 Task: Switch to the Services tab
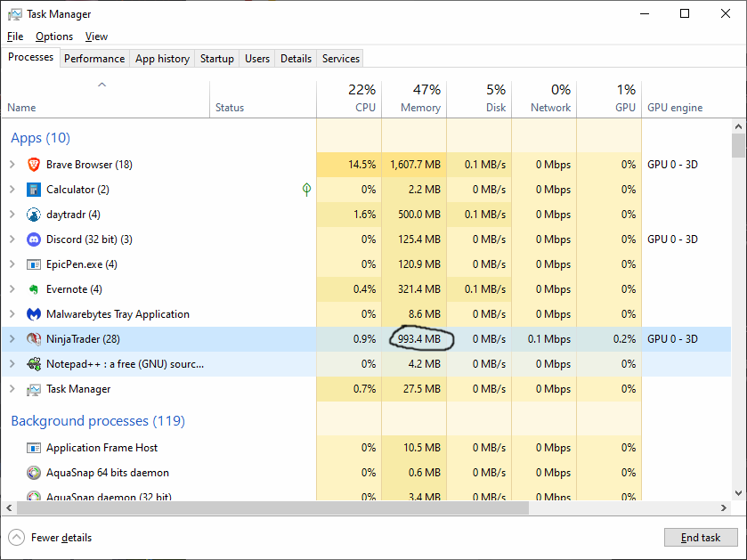click(x=341, y=59)
